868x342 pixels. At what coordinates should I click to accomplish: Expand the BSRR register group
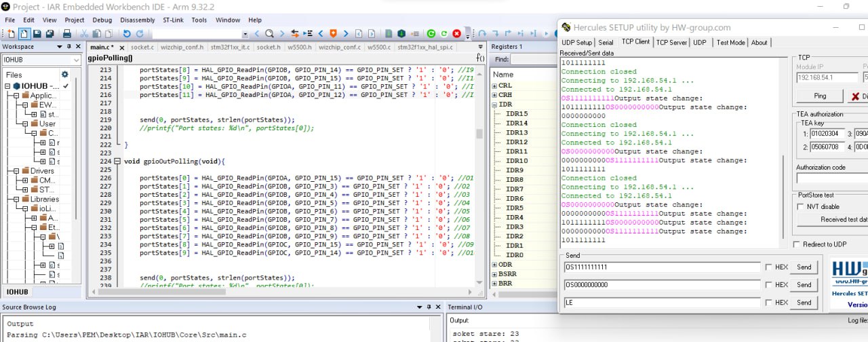pyautogui.click(x=494, y=274)
